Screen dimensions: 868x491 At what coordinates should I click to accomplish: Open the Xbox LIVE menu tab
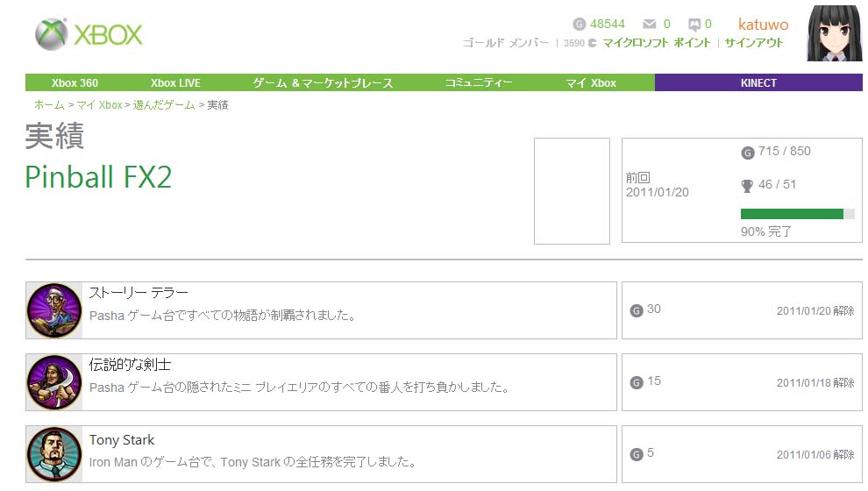(x=175, y=83)
